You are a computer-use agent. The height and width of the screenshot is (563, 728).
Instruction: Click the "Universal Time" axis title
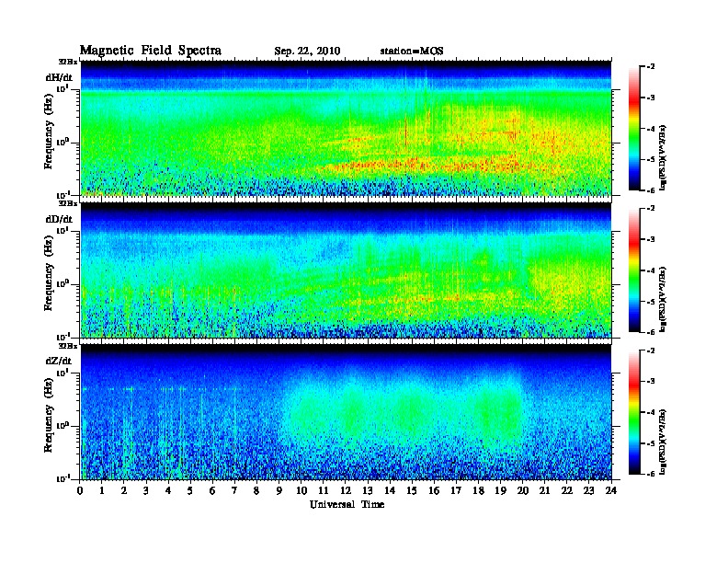[x=347, y=504]
